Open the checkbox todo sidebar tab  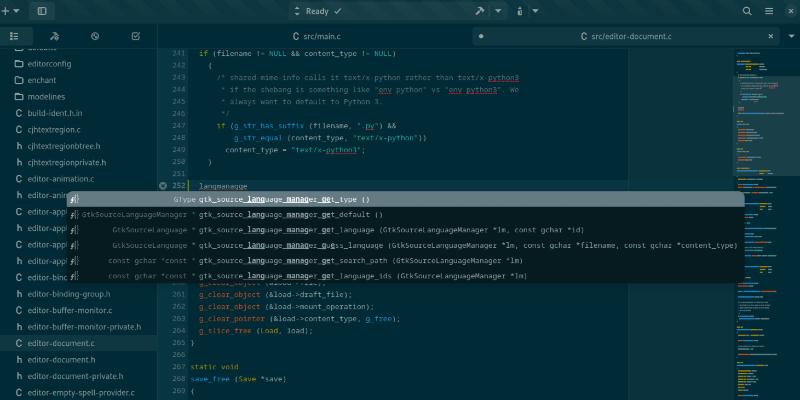point(135,36)
